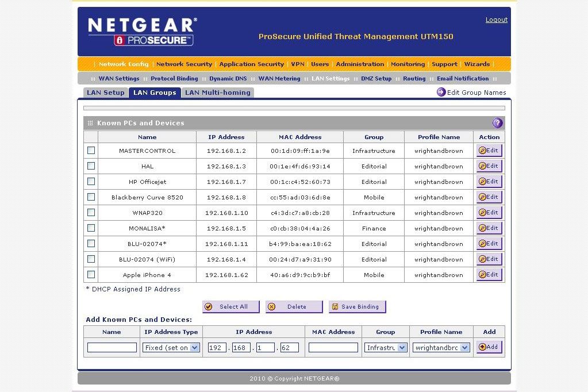Open the Profile Name dropdown

click(x=441, y=348)
